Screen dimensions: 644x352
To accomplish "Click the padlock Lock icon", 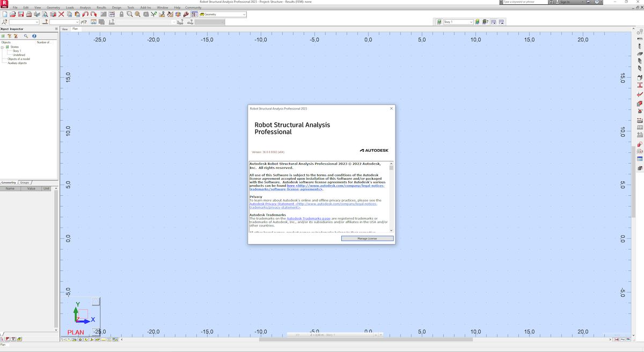I will click(121, 14).
